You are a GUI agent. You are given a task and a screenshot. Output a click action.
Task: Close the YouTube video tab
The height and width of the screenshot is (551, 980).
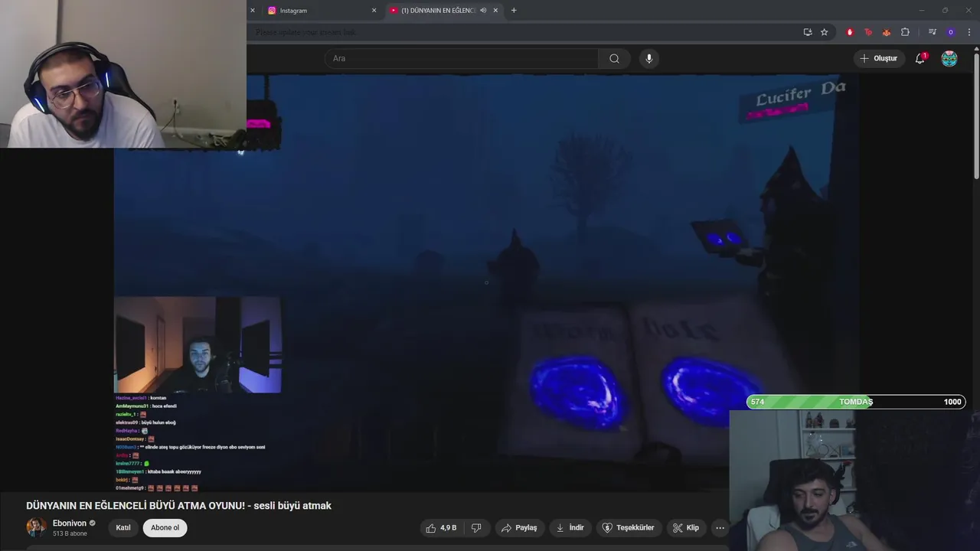pos(495,11)
